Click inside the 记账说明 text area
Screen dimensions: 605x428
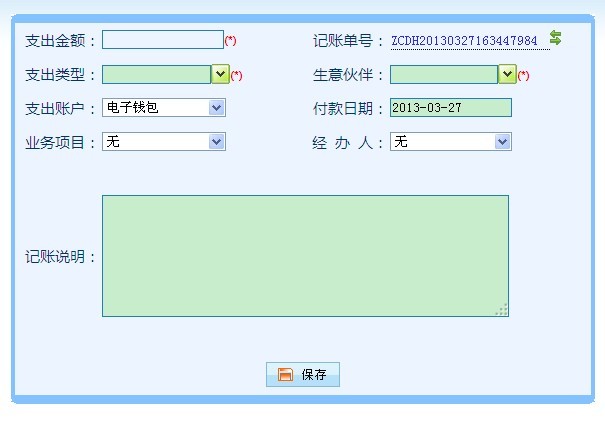pyautogui.click(x=305, y=256)
